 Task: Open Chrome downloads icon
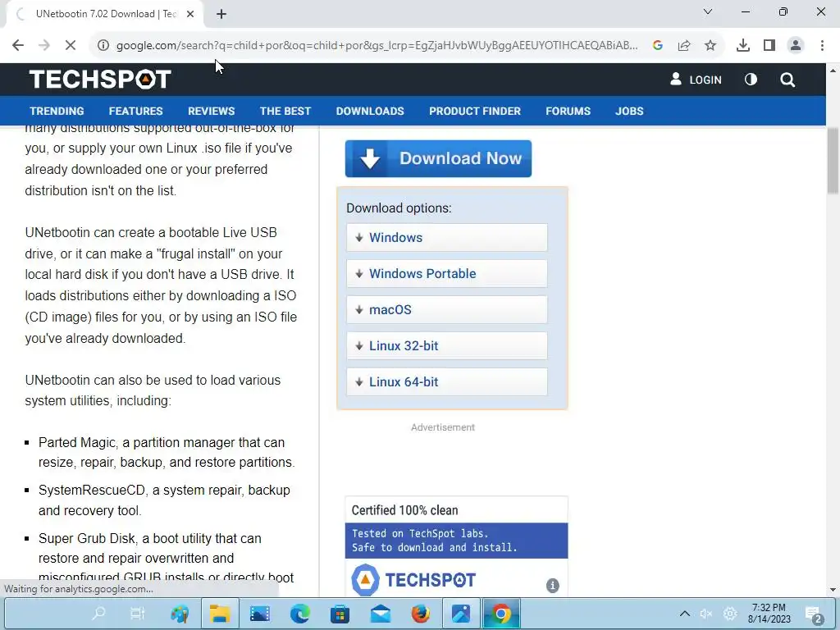point(743,46)
